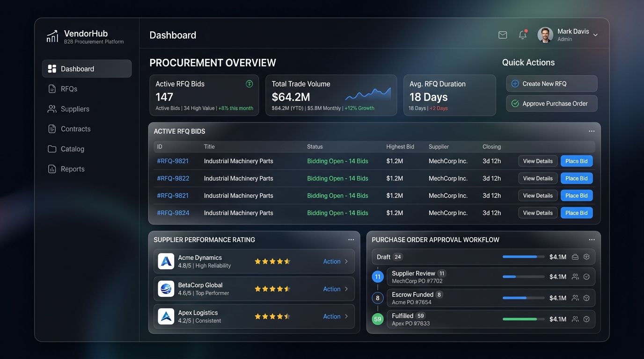Screen dimensions: 644x359
Task: Click the Total Trade Volume sparkline chart
Action: 368,94
